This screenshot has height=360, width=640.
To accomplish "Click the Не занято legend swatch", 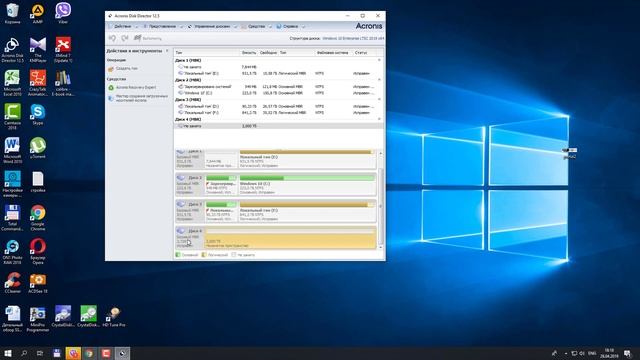I will point(234,255).
